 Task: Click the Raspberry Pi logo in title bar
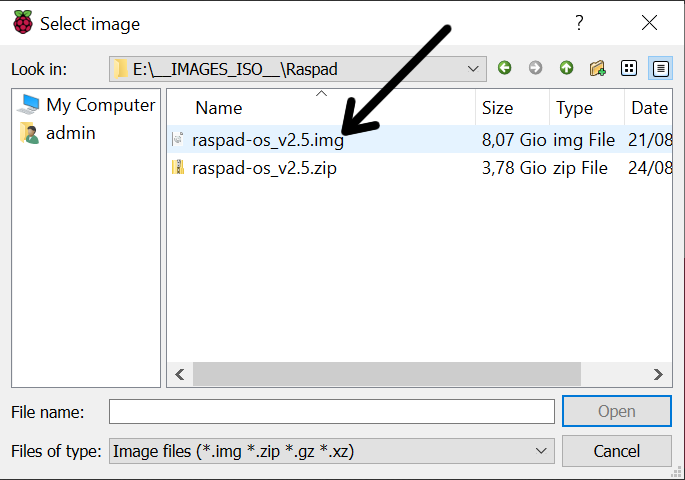click(x=23, y=22)
